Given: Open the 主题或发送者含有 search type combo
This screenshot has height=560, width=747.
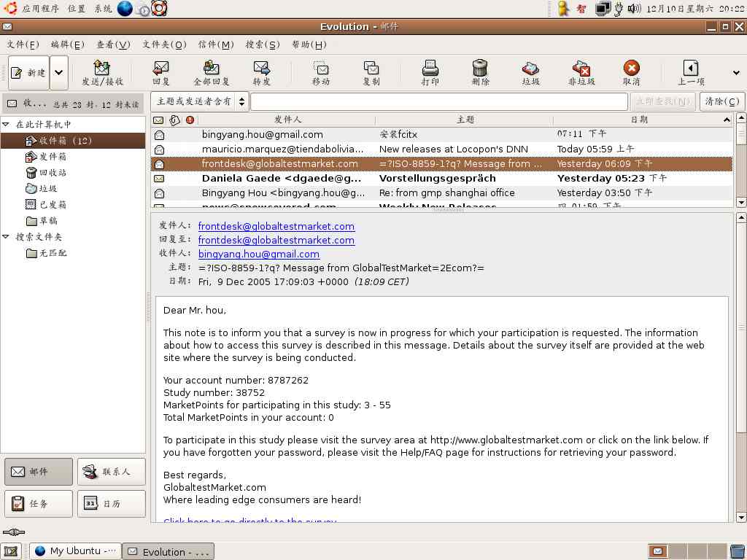Looking at the screenshot, I should pyautogui.click(x=200, y=101).
